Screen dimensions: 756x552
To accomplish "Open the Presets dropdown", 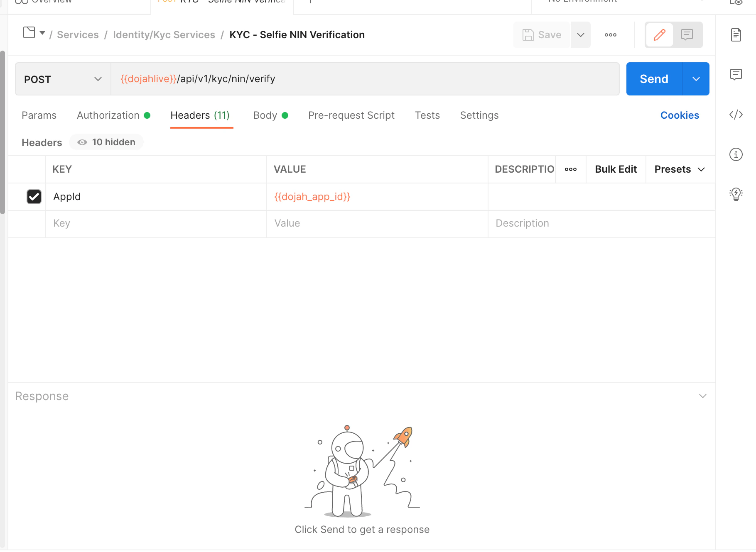I will 680,169.
